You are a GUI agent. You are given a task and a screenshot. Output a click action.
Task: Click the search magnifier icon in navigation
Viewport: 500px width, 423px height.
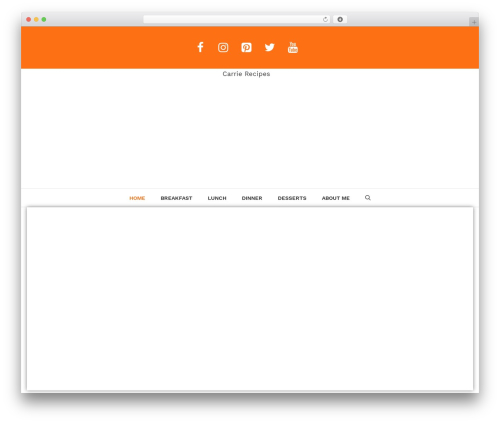pyautogui.click(x=368, y=198)
